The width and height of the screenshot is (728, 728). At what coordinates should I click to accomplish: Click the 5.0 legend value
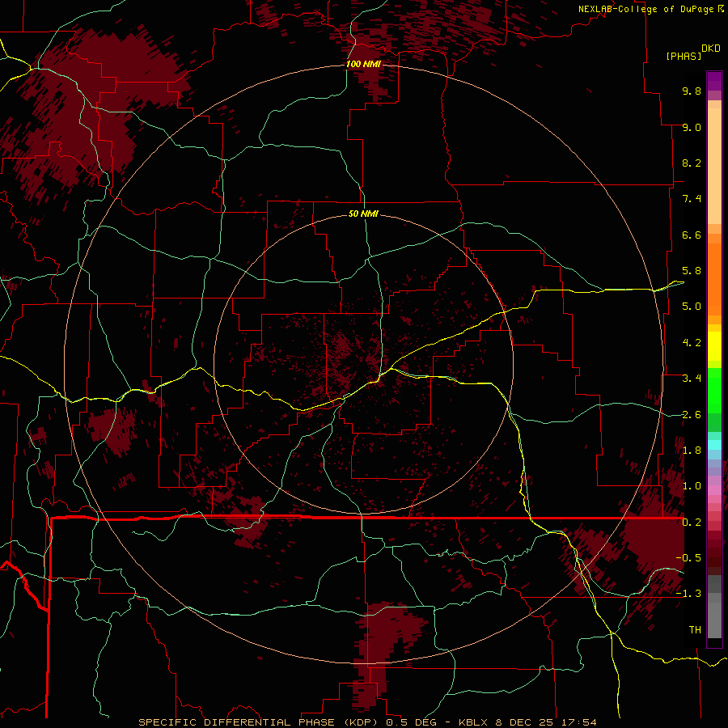coord(692,307)
